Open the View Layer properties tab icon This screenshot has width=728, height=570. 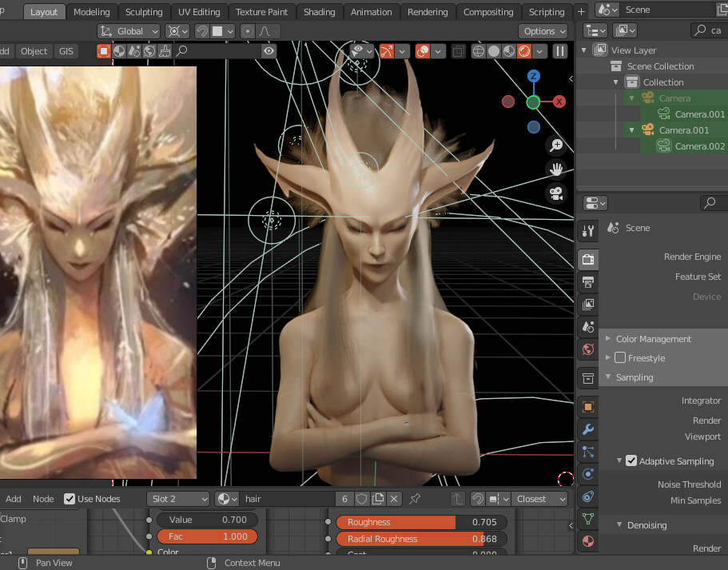(x=588, y=305)
